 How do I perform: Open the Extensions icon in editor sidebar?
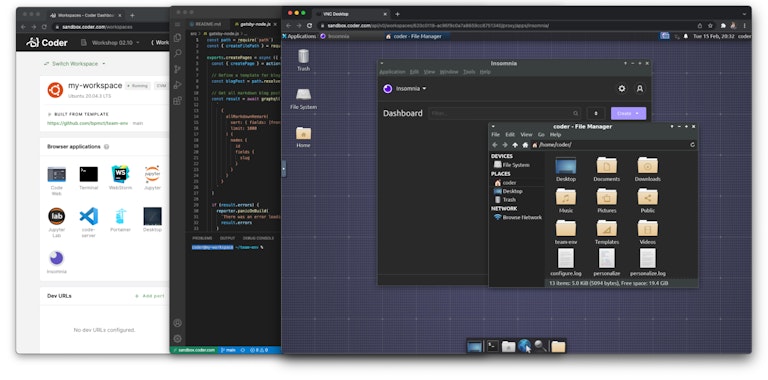(177, 101)
